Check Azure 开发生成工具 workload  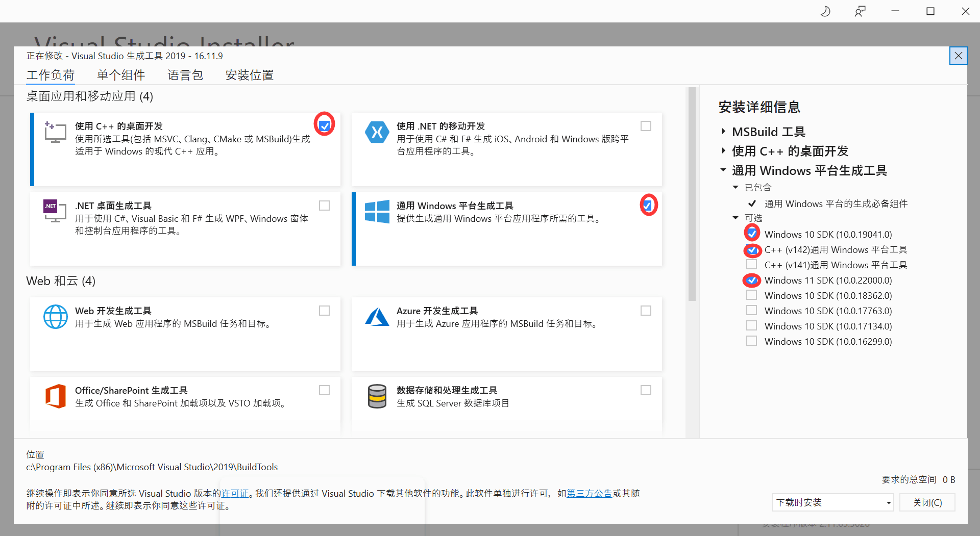click(x=646, y=310)
